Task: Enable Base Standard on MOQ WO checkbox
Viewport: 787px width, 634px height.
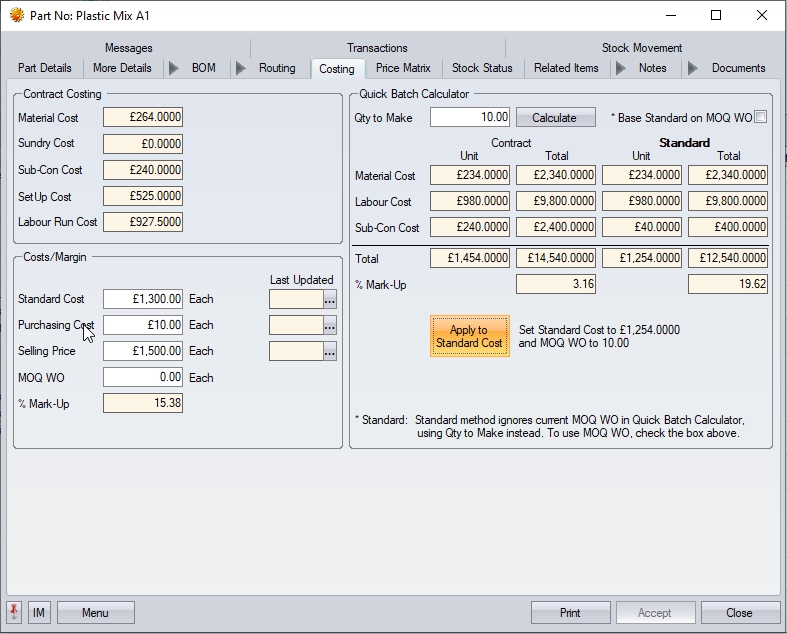Action: [x=761, y=117]
